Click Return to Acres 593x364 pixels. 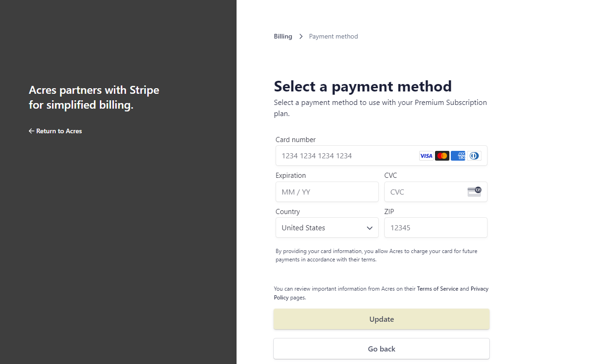tap(59, 131)
